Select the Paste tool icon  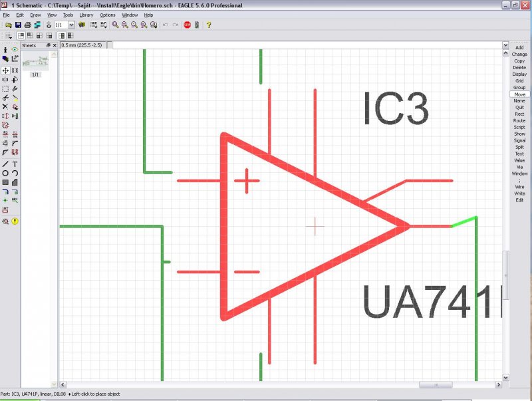tap(15, 98)
